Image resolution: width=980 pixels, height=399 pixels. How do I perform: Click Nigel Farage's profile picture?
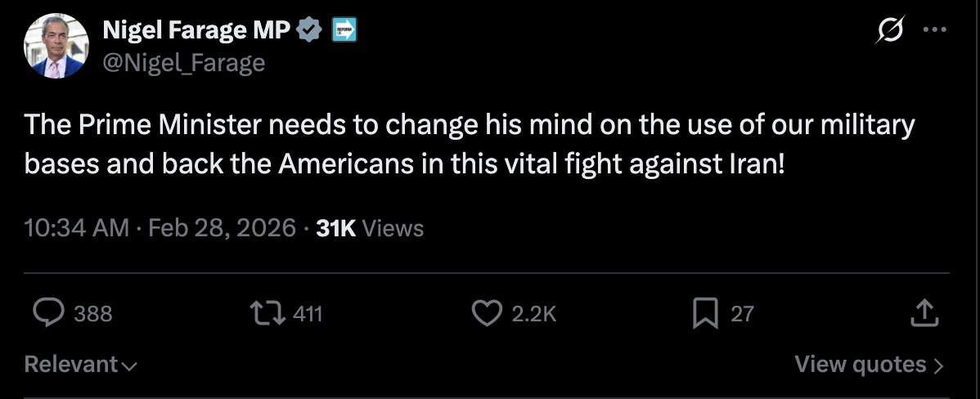(55, 47)
